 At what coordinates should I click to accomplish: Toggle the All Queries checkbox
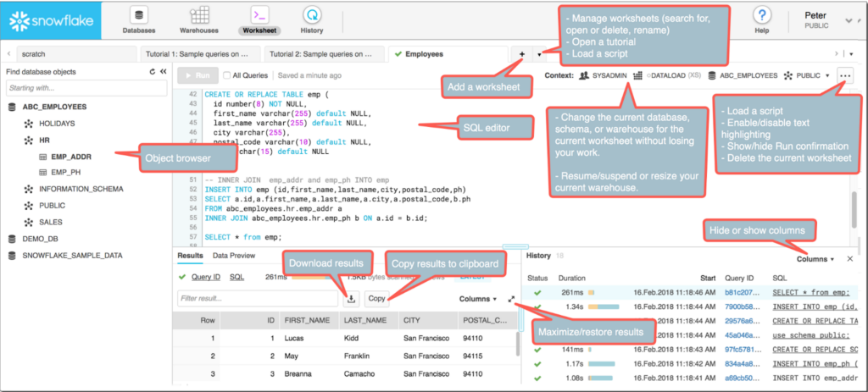[x=227, y=75]
